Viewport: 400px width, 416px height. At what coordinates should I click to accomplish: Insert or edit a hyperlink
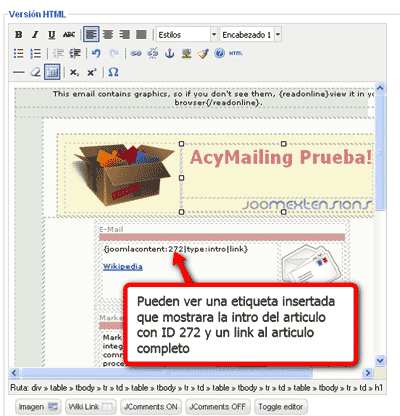pyautogui.click(x=136, y=53)
